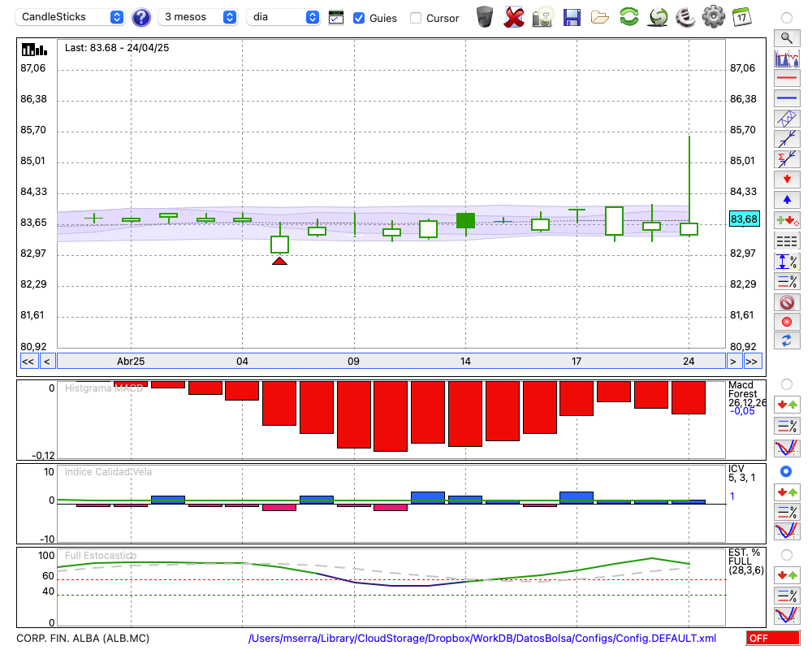This screenshot has height=650, width=812.
Task: Open the blue question mark help
Action: [x=140, y=18]
